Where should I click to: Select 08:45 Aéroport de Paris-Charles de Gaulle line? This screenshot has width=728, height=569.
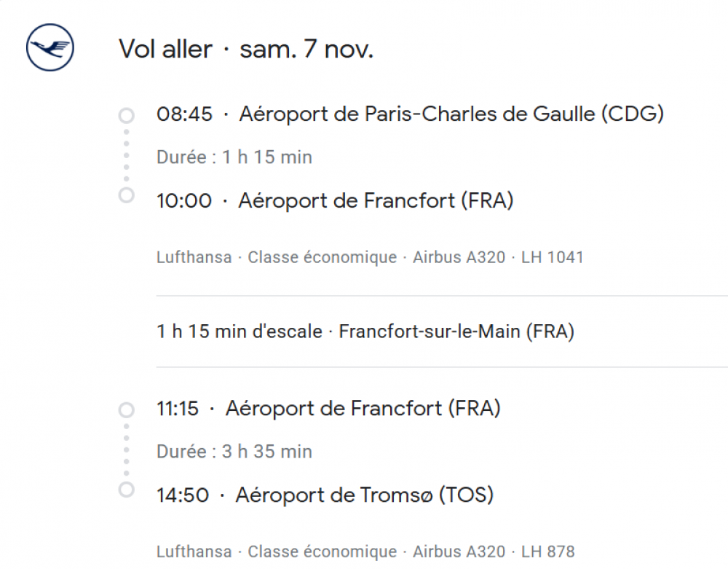pos(410,114)
